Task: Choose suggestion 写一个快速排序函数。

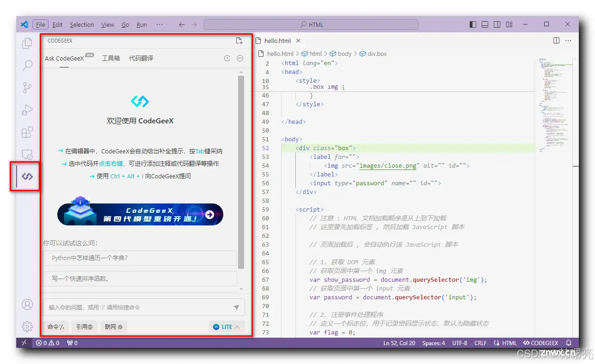Action: coord(140,279)
